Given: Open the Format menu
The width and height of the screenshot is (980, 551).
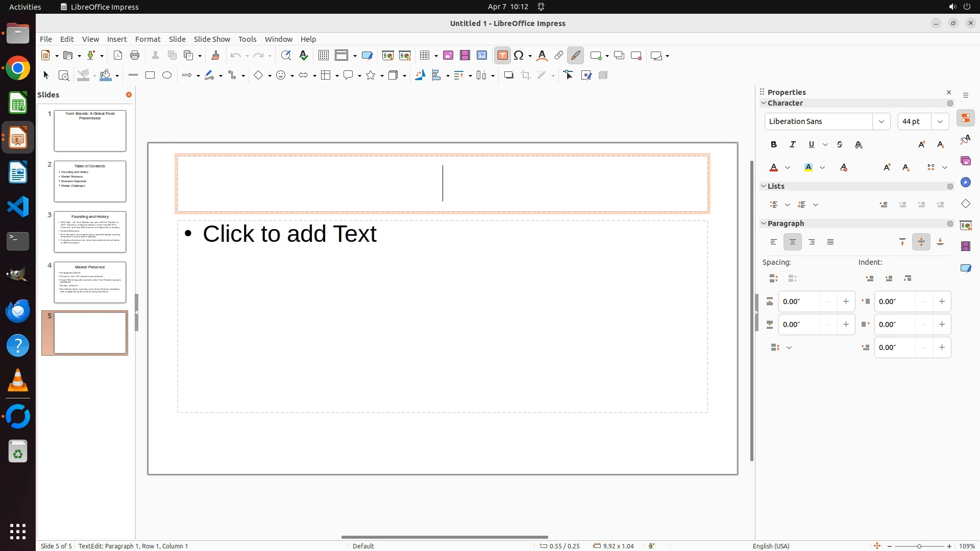Looking at the screenshot, I should 148,39.
